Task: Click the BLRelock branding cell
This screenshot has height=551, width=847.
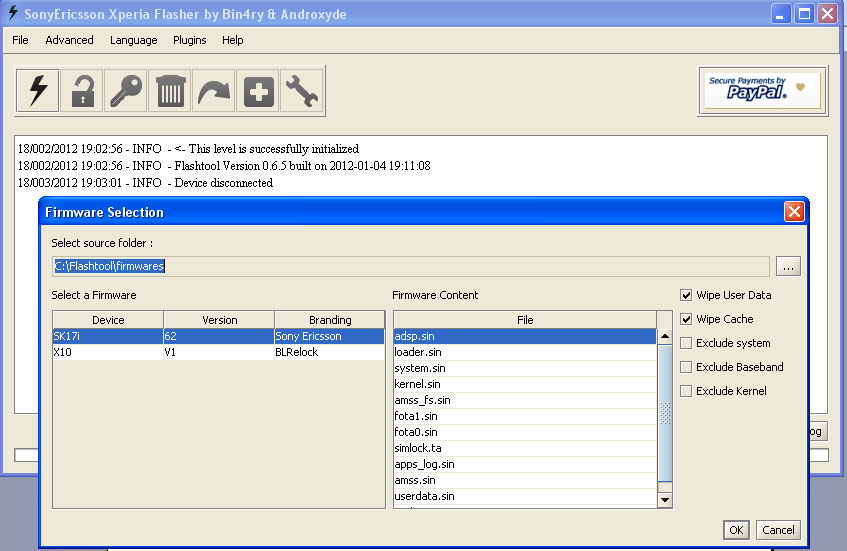Action: coord(330,352)
